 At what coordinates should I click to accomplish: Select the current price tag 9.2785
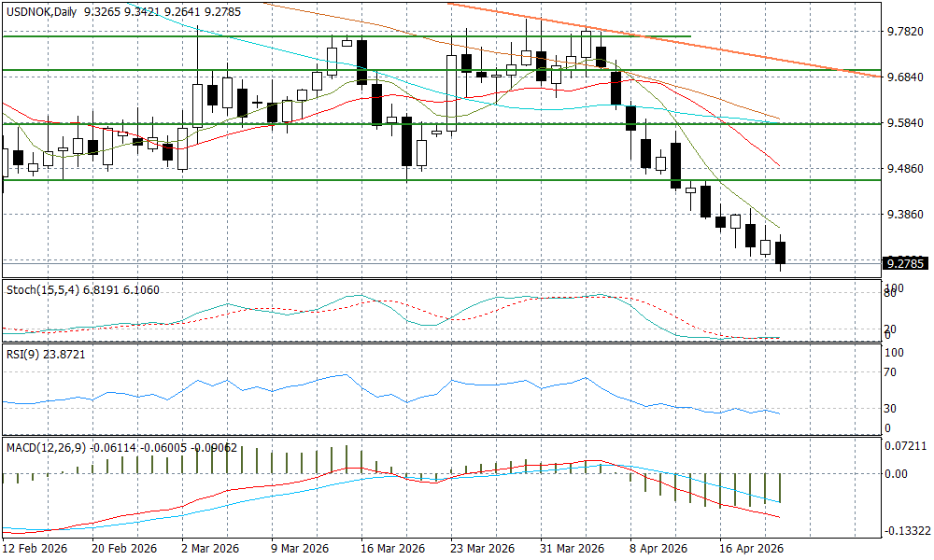905,263
